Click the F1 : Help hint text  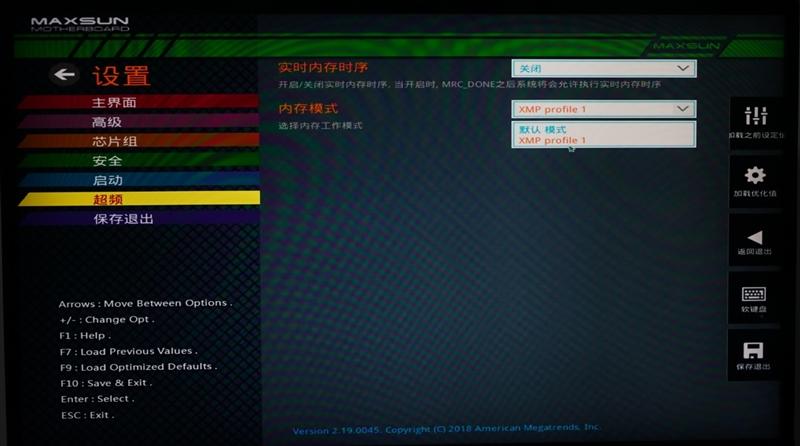[85, 335]
